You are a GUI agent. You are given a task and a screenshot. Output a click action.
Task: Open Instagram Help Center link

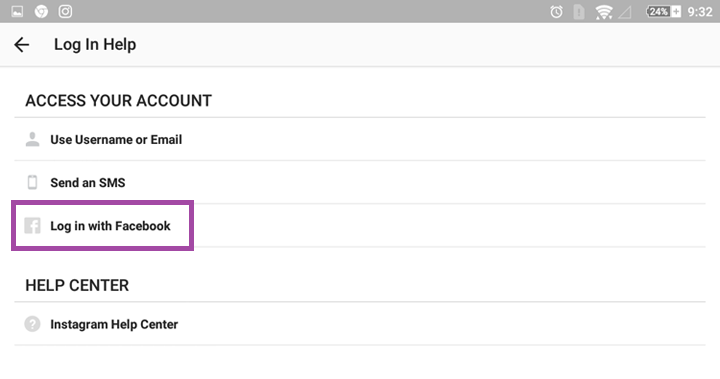360,324
